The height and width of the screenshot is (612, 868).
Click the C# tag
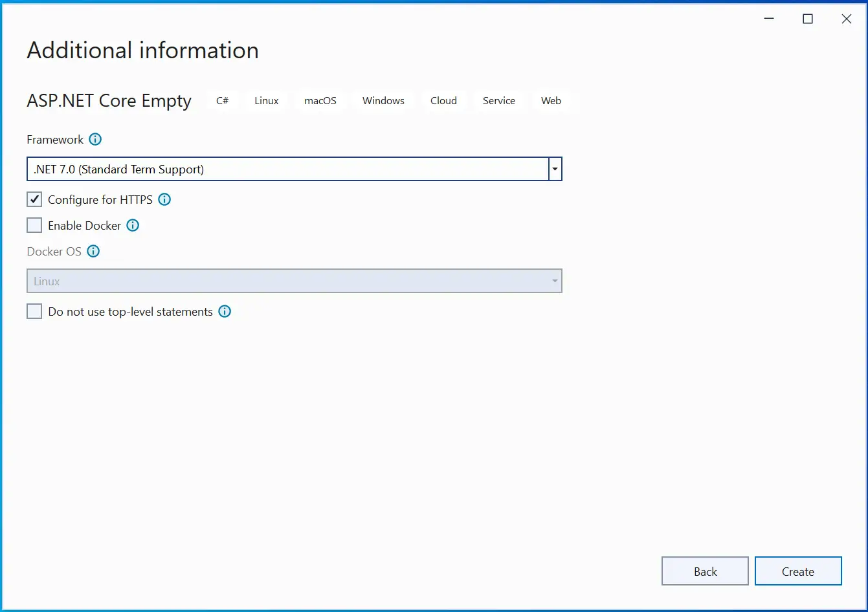(223, 100)
